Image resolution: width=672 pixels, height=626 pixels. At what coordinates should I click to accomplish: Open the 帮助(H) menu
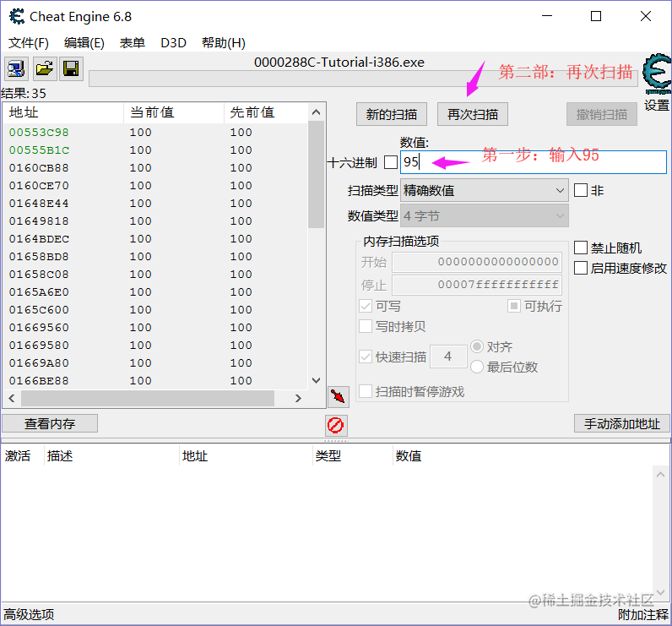click(223, 43)
